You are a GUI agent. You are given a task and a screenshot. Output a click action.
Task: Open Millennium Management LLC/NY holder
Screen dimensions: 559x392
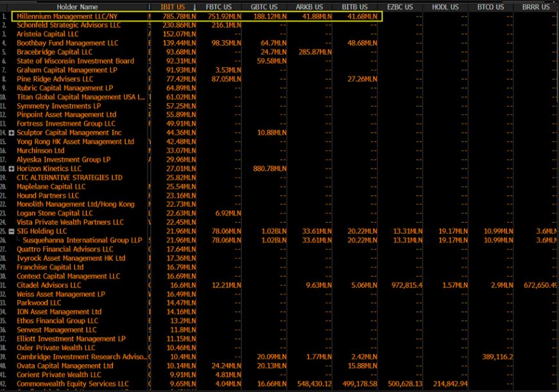67,17
